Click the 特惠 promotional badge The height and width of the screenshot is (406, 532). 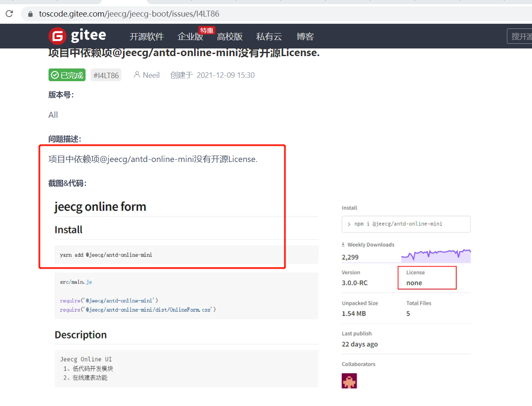point(207,31)
